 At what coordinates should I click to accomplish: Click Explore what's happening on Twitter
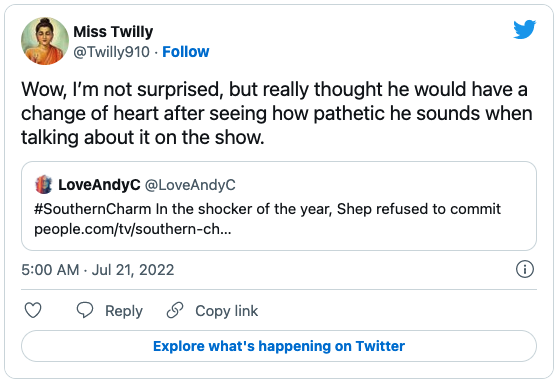(x=279, y=346)
